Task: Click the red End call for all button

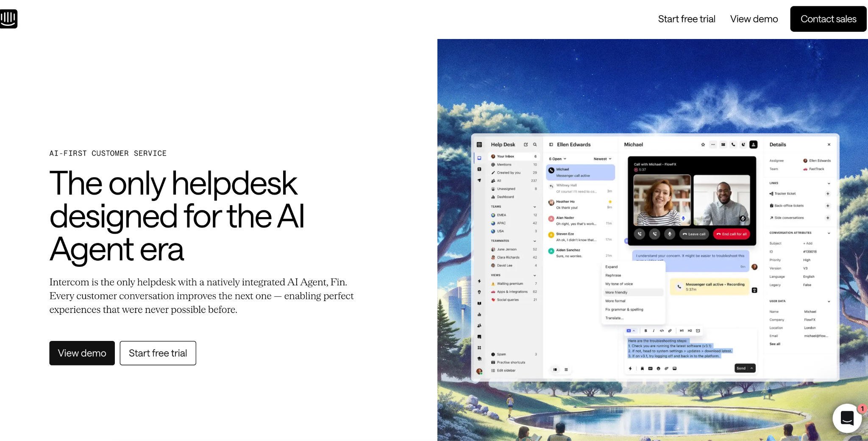Action: click(x=732, y=234)
